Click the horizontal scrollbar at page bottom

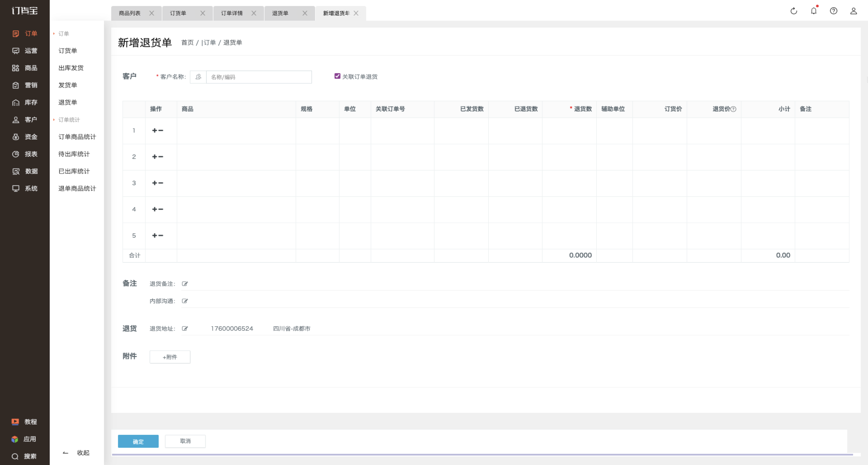point(482,455)
